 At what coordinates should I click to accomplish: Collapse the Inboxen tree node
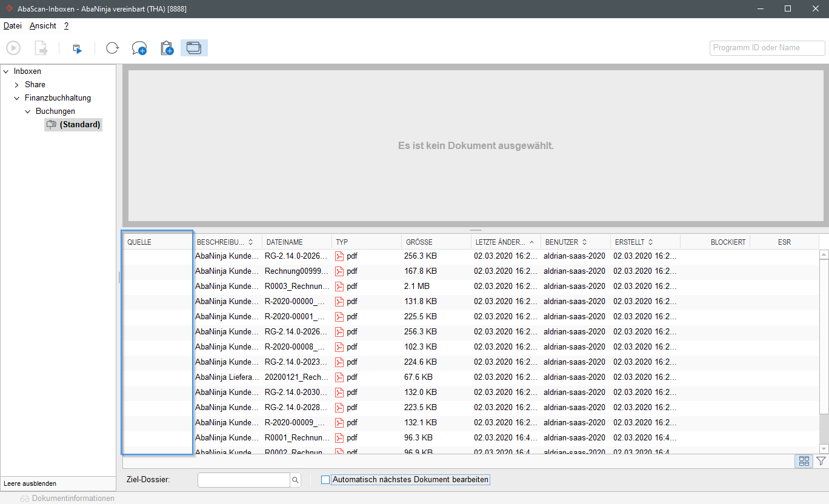(x=6, y=71)
